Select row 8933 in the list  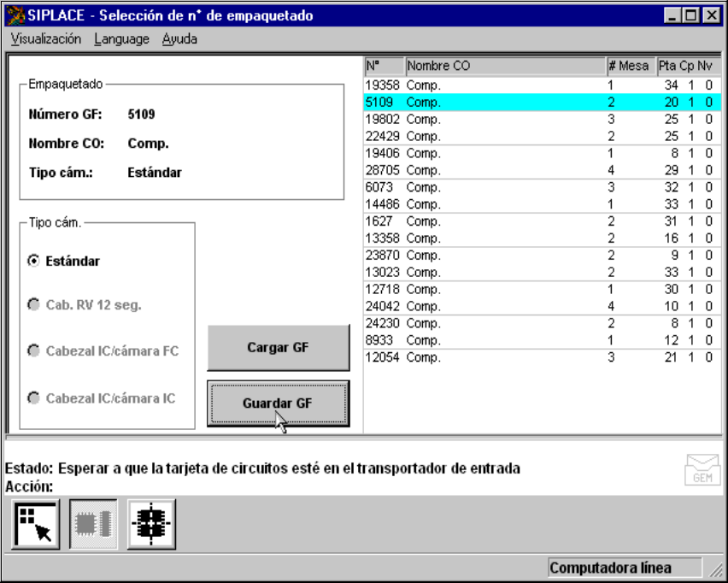click(543, 340)
